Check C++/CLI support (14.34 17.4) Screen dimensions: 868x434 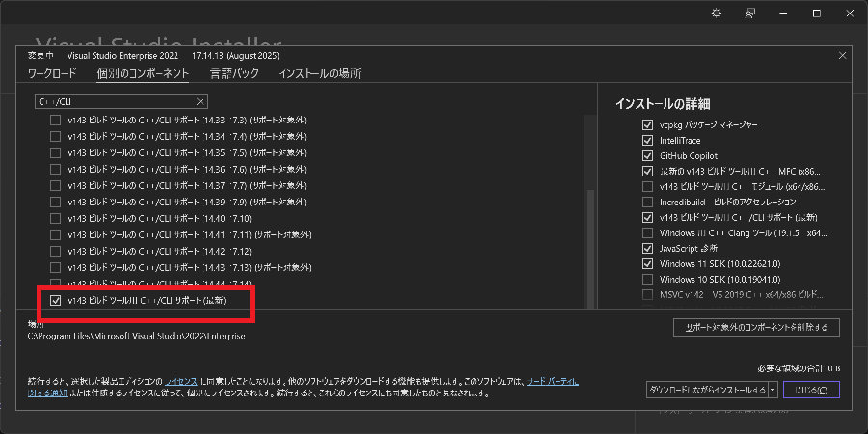coord(55,136)
